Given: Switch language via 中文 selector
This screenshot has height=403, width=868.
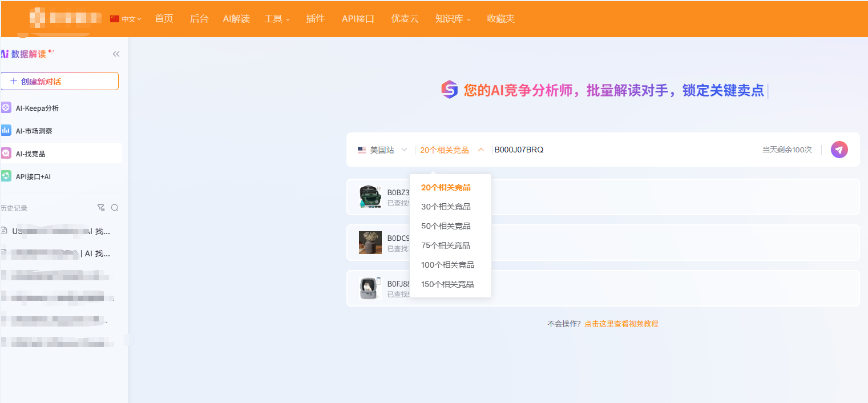Looking at the screenshot, I should click(x=126, y=19).
